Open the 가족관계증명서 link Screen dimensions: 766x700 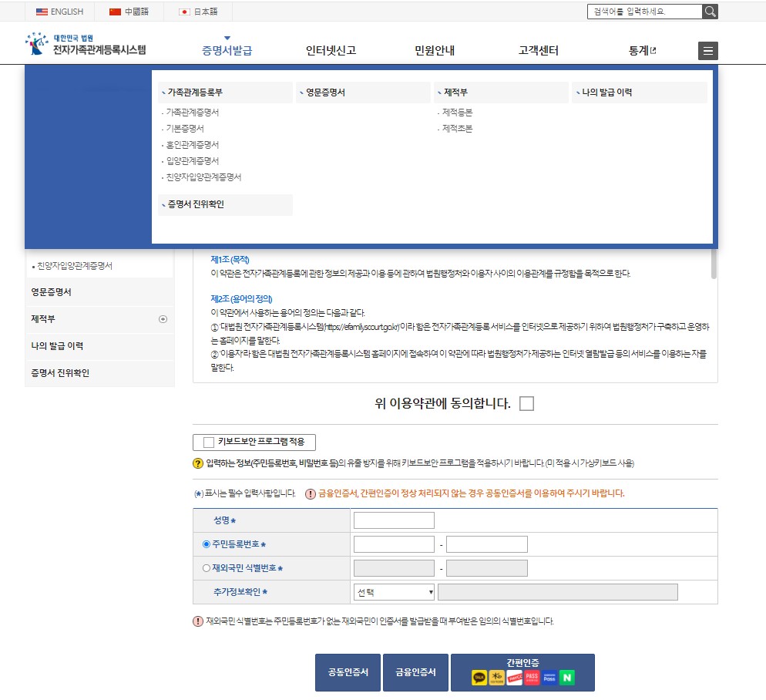point(192,112)
